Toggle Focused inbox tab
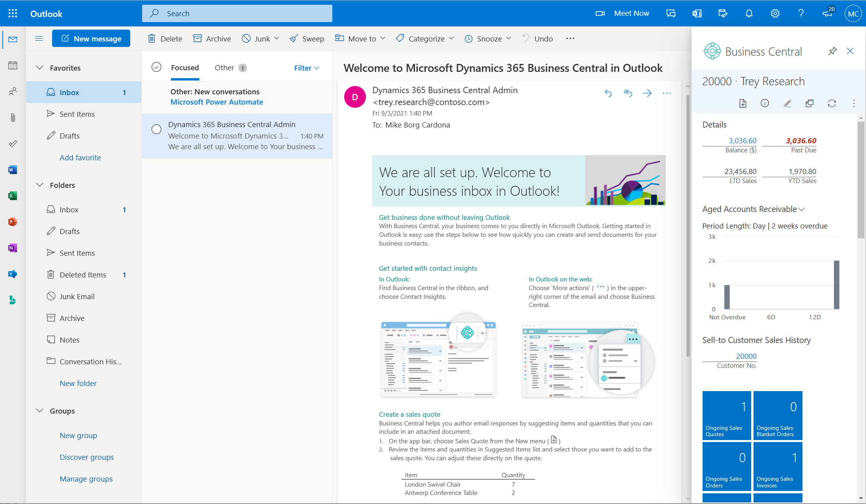This screenshot has width=866, height=504. (x=184, y=67)
